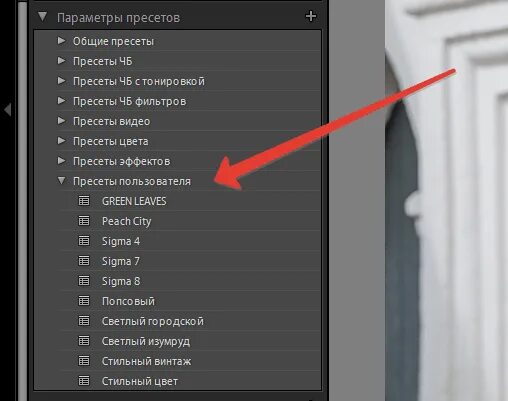Click preset icon next to Sigma 4
This screenshot has width=508, height=401.
click(84, 241)
